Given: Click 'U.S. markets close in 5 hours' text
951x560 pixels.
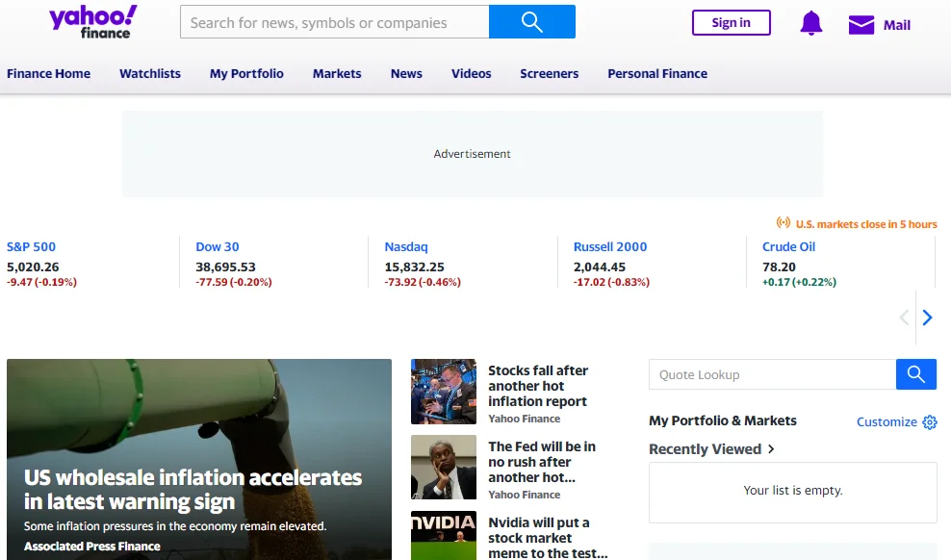Looking at the screenshot, I should click(866, 224).
